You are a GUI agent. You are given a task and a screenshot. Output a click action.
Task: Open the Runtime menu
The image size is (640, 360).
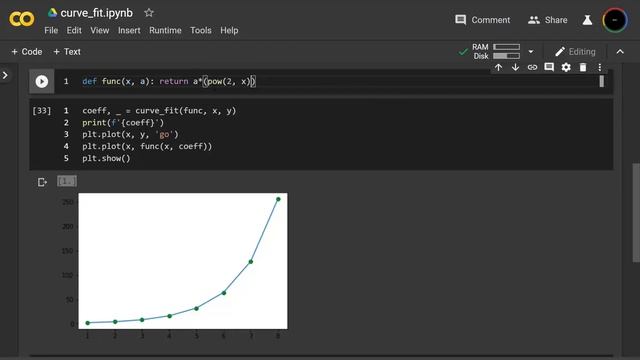point(165,30)
